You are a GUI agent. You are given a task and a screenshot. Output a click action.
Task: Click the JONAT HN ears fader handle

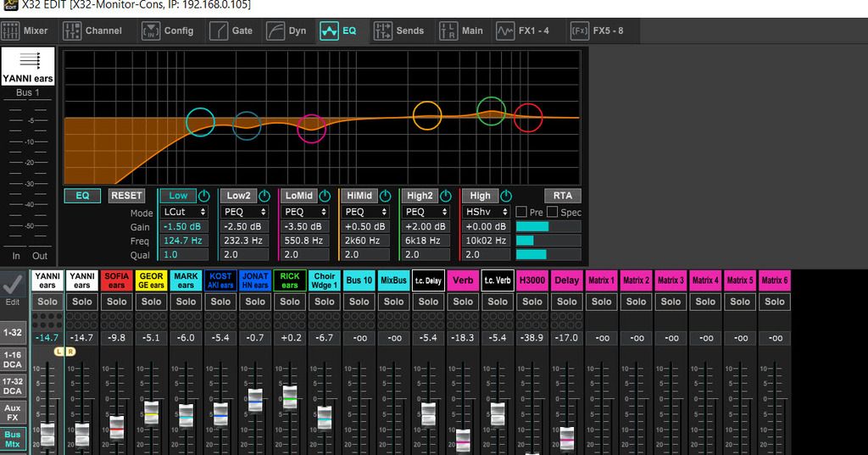[x=255, y=401]
